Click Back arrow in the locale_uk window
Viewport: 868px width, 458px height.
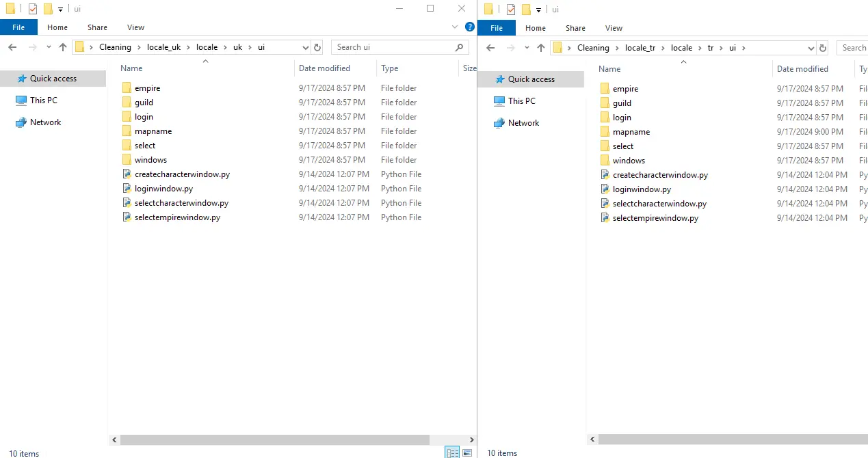(x=12, y=47)
